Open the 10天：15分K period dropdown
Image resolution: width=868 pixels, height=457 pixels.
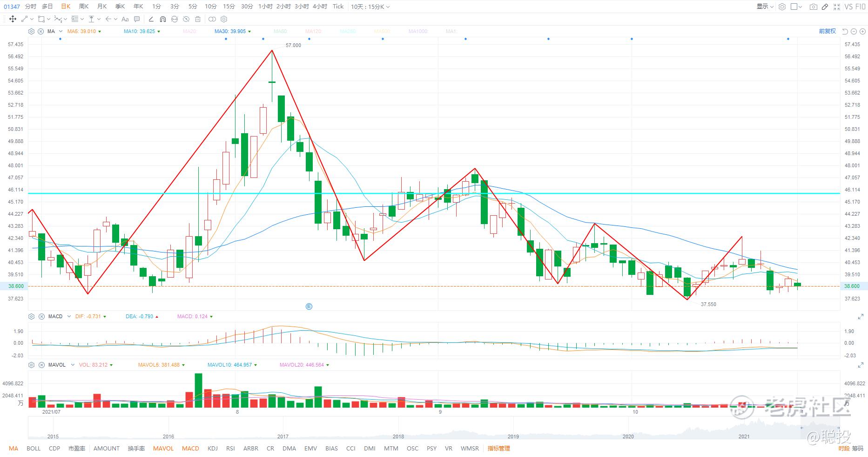(370, 7)
